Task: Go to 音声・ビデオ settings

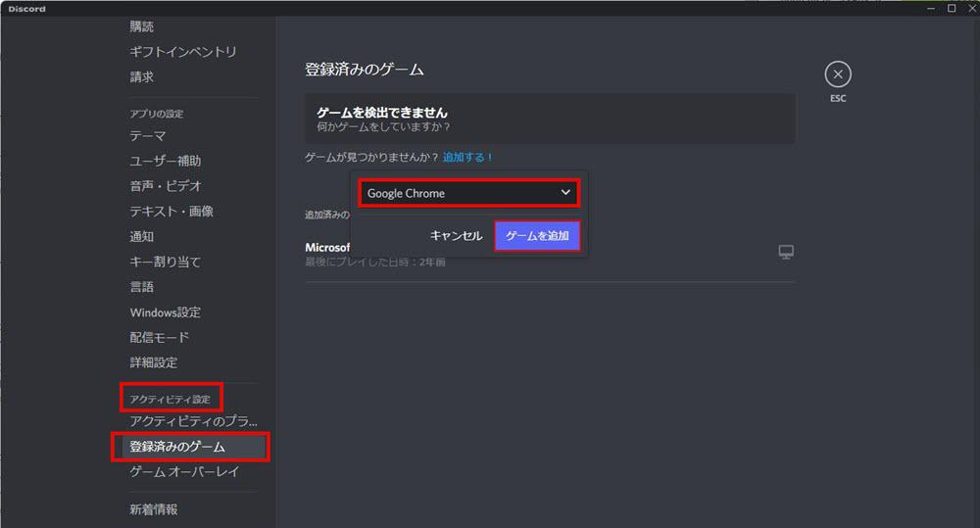Action: 166,186
